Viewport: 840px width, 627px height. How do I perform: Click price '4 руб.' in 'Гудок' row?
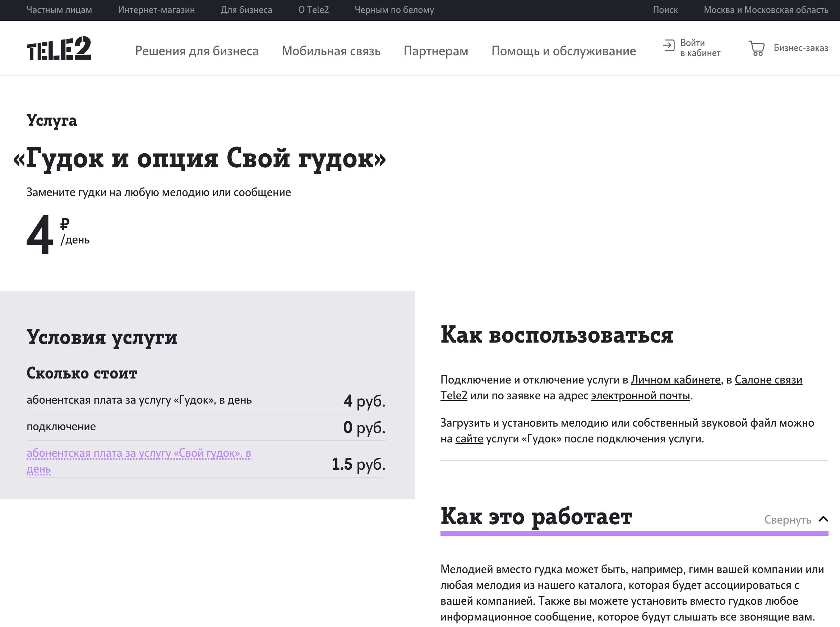click(364, 401)
